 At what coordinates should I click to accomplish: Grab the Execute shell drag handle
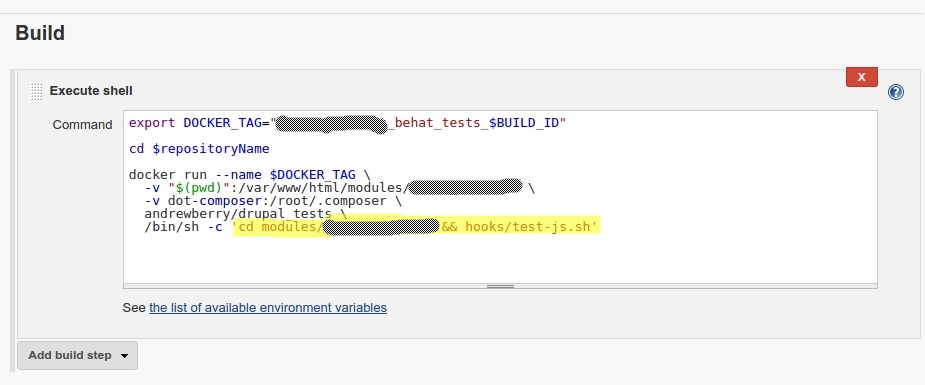[x=37, y=91]
